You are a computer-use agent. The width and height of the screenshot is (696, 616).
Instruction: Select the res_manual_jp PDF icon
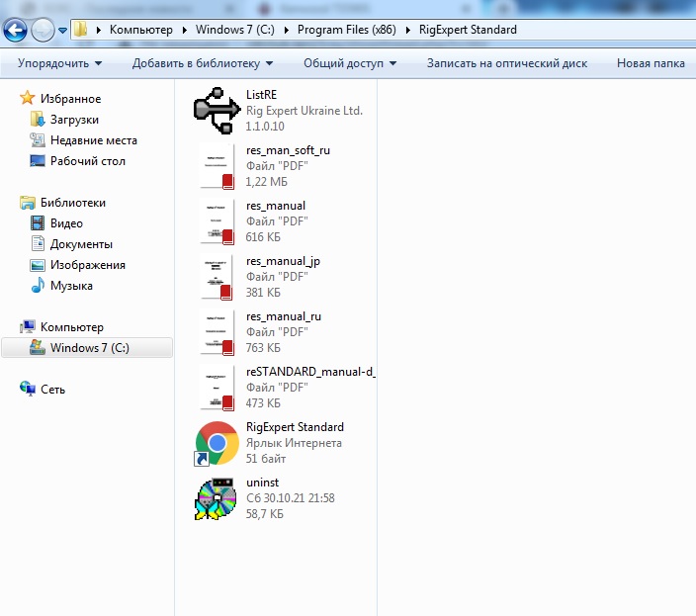(x=217, y=277)
